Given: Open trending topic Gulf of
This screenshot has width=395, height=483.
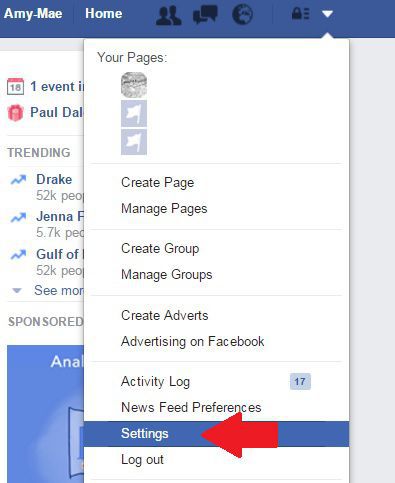Looking at the screenshot, I should [x=60, y=254].
